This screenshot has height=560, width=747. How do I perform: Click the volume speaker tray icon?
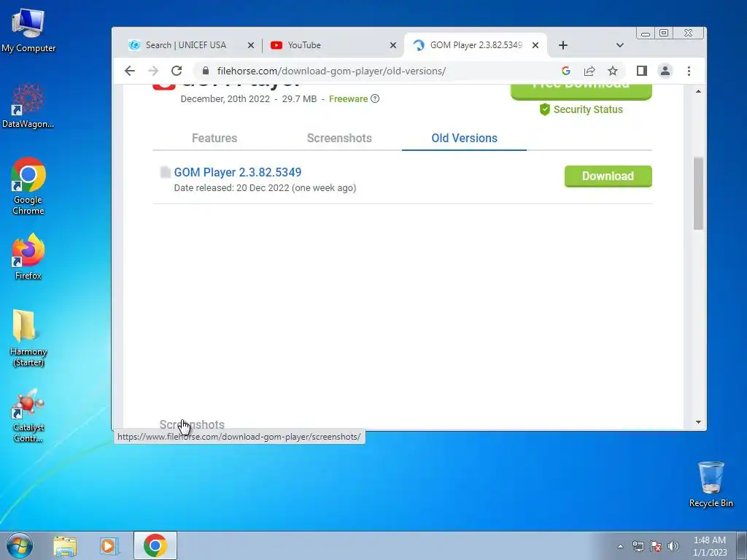673,546
